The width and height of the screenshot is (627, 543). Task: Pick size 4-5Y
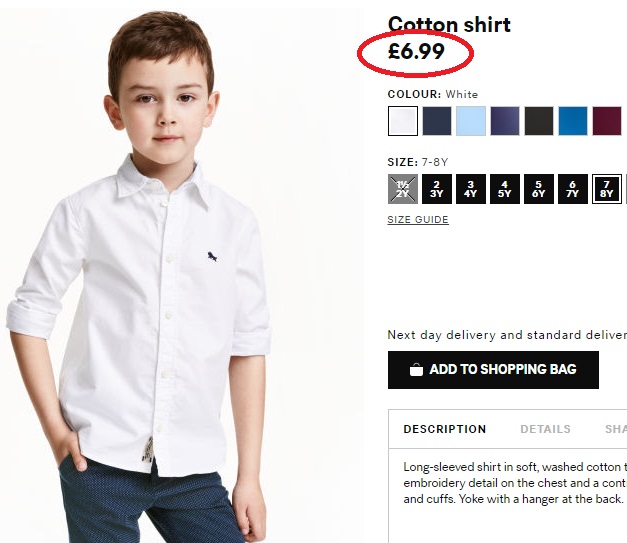coord(505,189)
